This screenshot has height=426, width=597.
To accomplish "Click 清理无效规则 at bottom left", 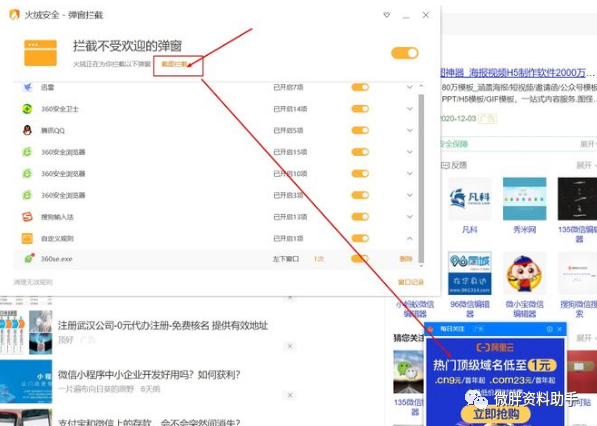I will tap(33, 282).
